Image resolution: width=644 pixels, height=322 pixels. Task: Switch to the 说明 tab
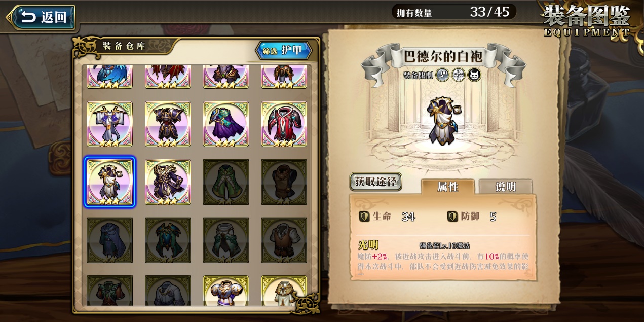tap(505, 187)
